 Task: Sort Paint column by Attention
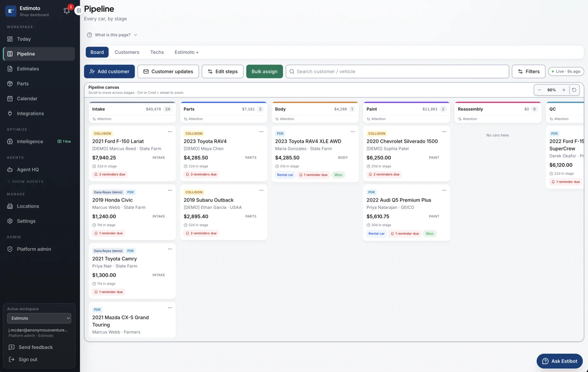tap(376, 119)
